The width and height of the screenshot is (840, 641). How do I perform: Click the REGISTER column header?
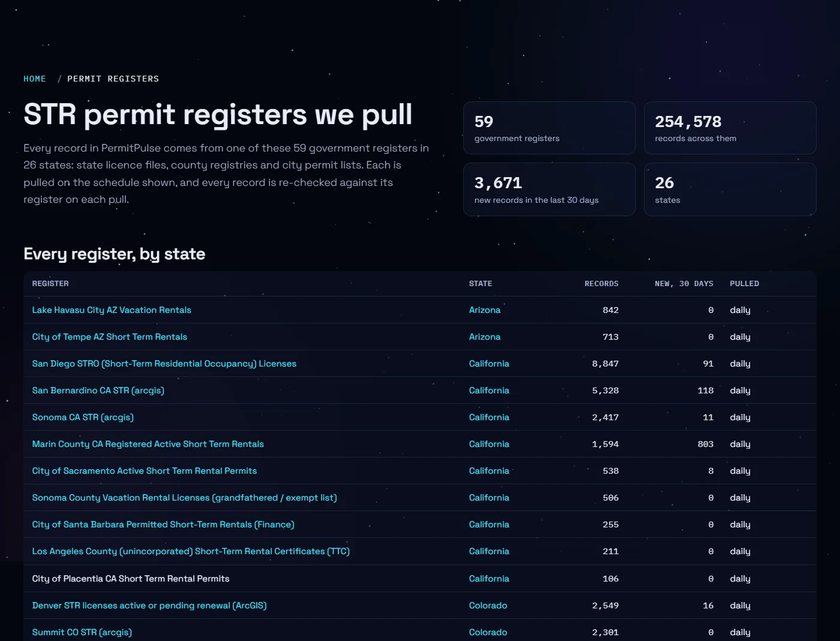tap(50, 284)
